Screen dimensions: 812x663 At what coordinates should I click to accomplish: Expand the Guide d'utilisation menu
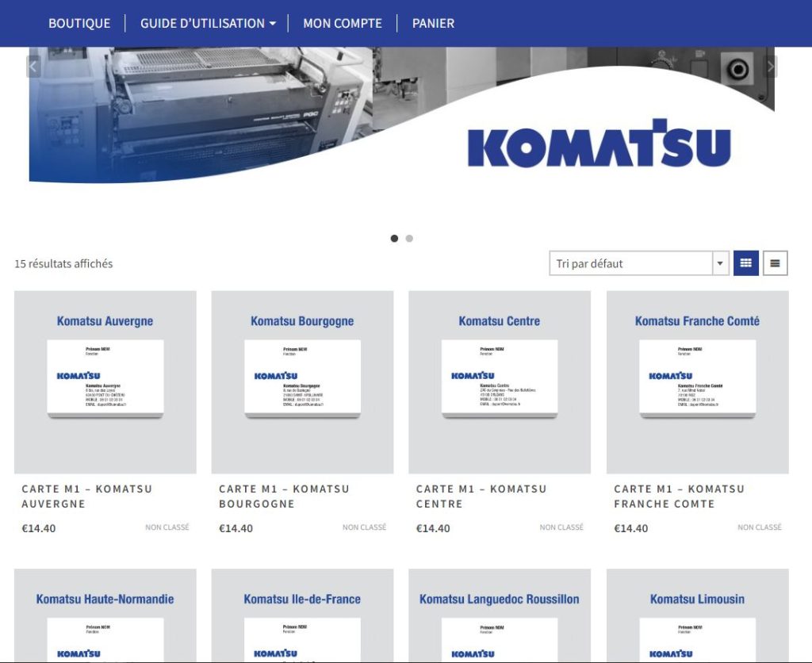tap(208, 23)
